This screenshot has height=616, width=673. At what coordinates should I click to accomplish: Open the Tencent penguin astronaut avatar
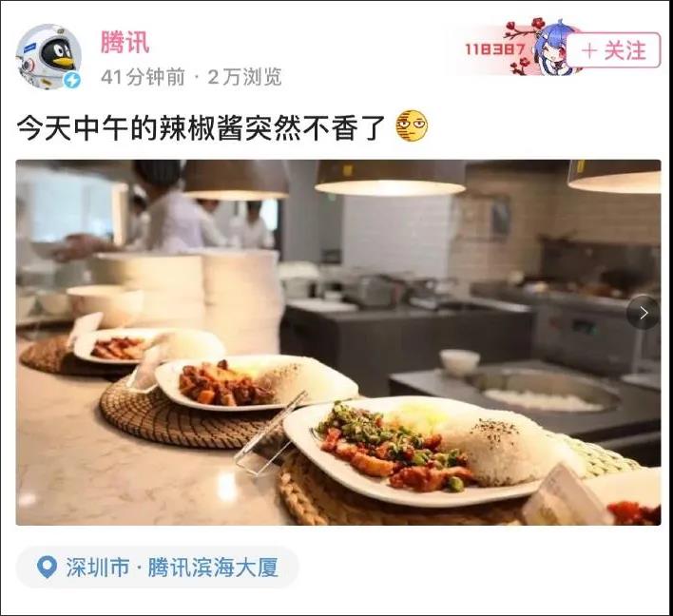48,56
